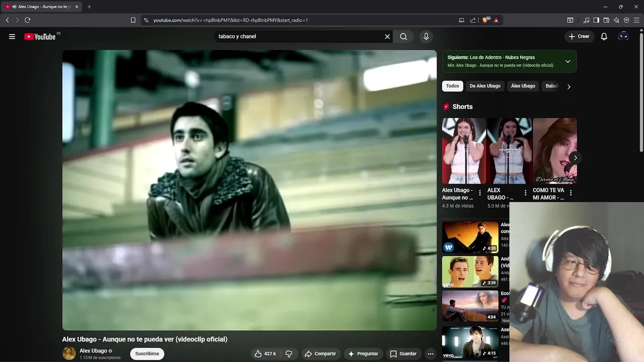
Task: Click the Siguiente: Los de Adentro text
Action: (x=491, y=57)
